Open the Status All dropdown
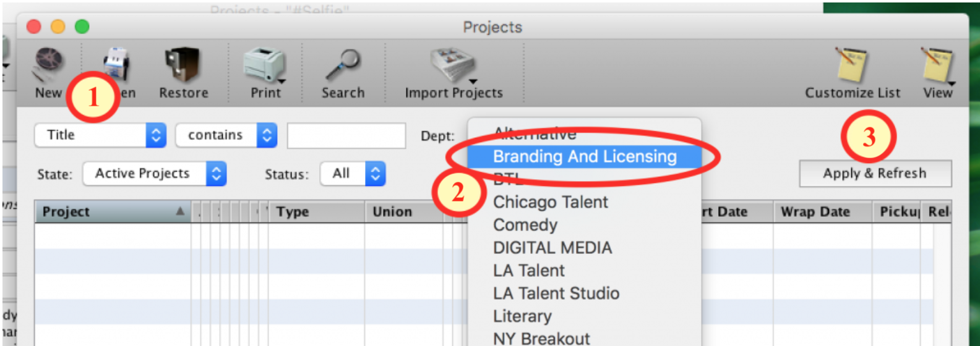 tap(353, 174)
